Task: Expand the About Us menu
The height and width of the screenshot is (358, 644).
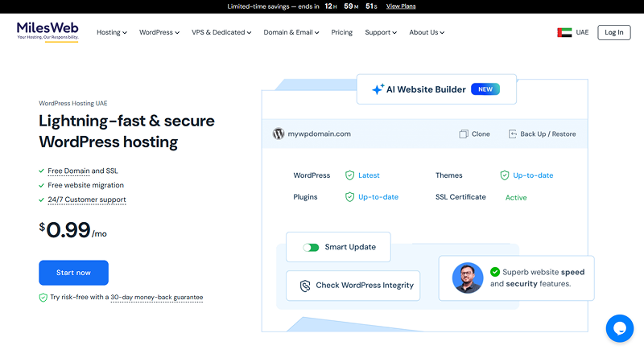Action: [x=427, y=32]
